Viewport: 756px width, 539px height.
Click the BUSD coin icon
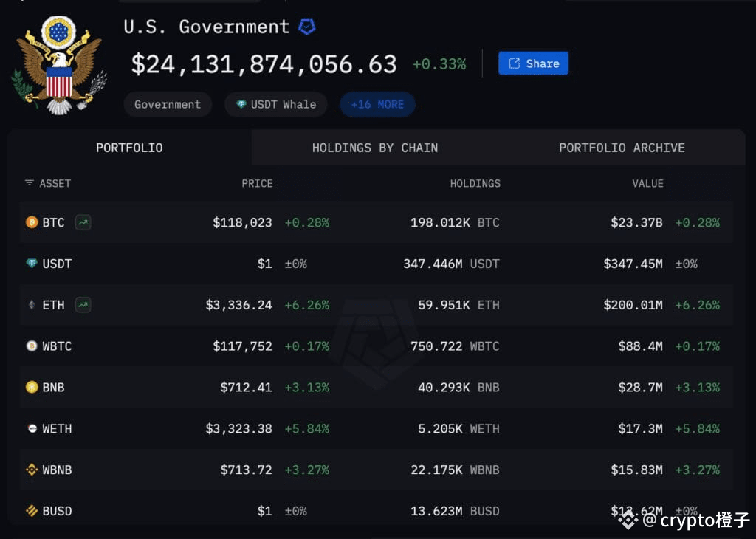tap(32, 510)
